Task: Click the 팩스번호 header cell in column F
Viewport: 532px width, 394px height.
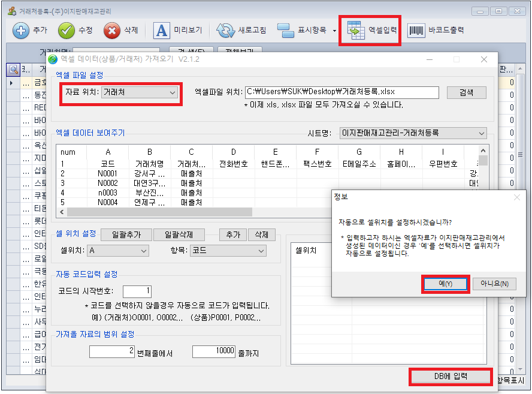Action: (318, 164)
